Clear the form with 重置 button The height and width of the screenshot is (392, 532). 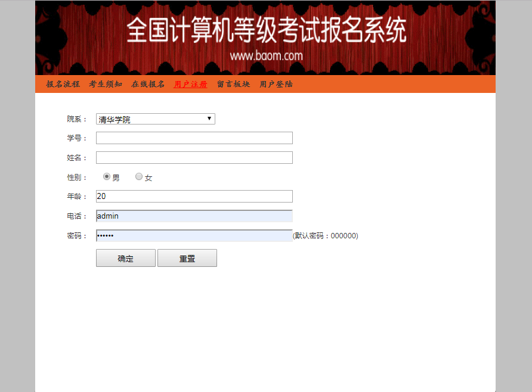point(187,258)
